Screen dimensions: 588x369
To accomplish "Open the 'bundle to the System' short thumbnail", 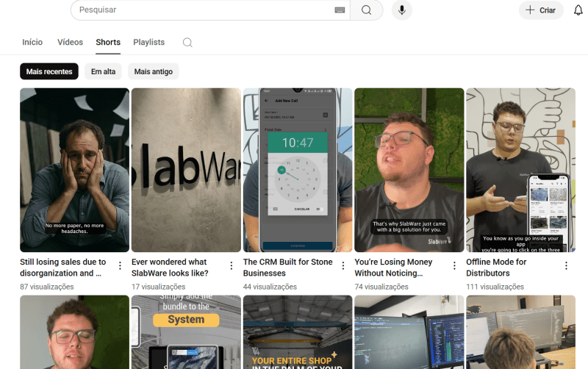I will tap(186, 332).
